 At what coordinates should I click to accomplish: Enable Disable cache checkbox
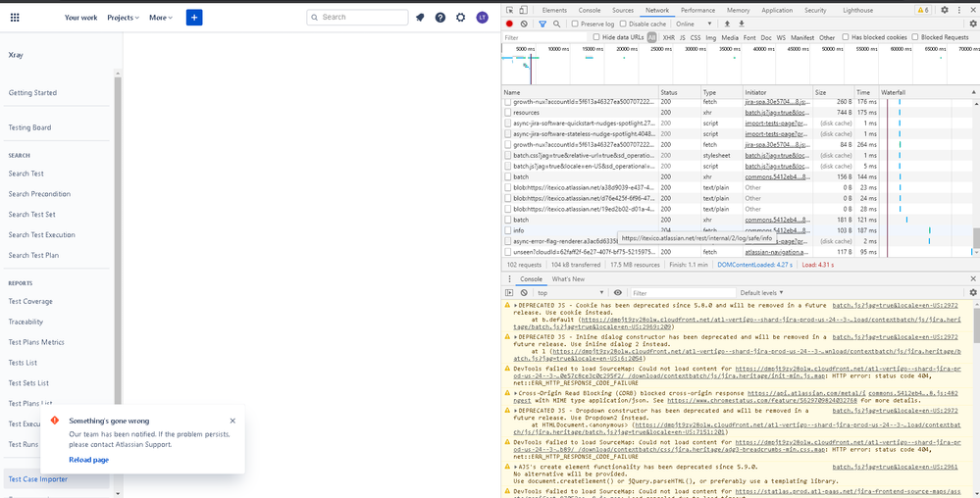[x=624, y=24]
